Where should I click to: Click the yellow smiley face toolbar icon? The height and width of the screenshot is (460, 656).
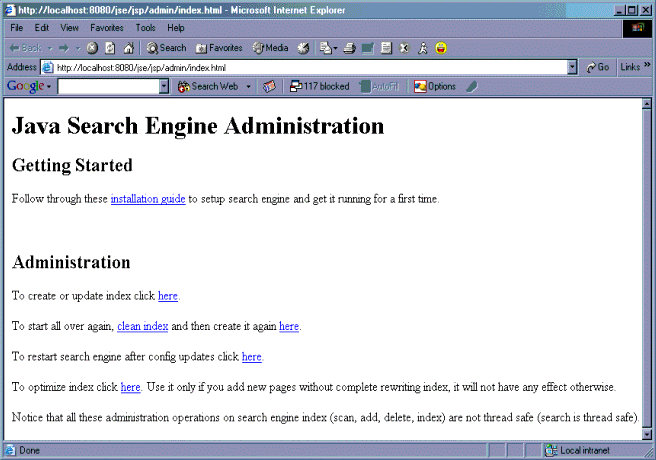[441, 48]
